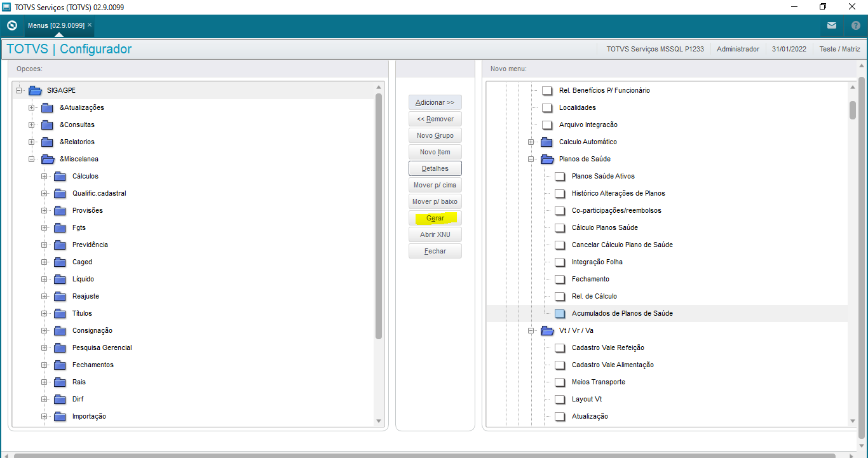Click the Planos de Saúde folder icon
This screenshot has width=868, height=458.
point(547,159)
